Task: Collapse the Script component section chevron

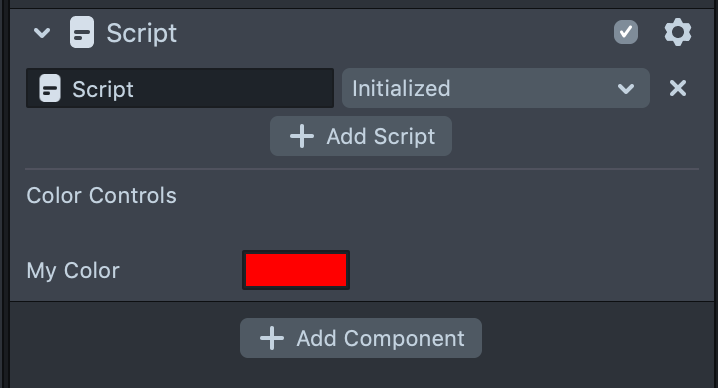Action: click(x=42, y=33)
